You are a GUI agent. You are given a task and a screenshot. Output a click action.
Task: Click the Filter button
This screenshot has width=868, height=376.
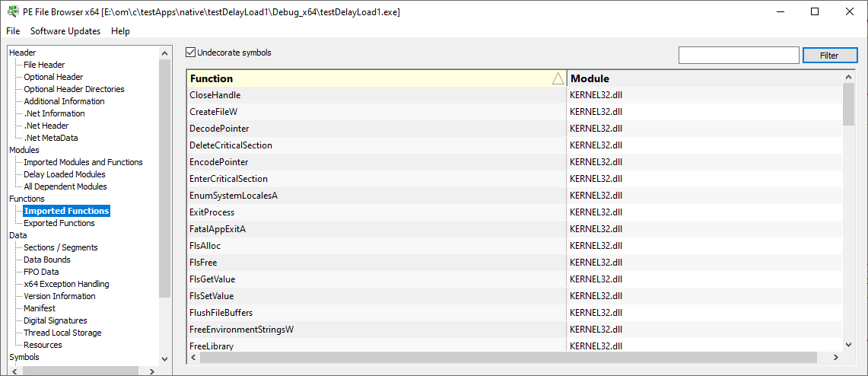(829, 56)
